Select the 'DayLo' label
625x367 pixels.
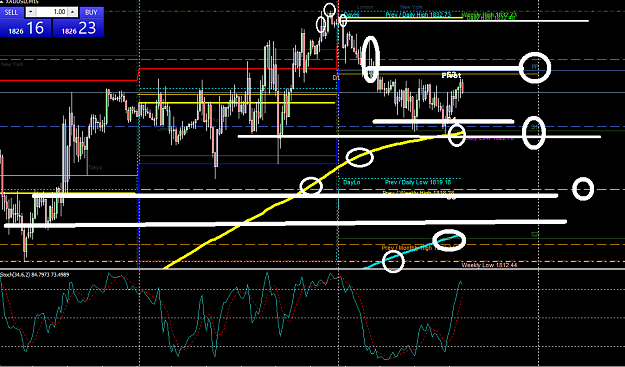click(x=352, y=183)
